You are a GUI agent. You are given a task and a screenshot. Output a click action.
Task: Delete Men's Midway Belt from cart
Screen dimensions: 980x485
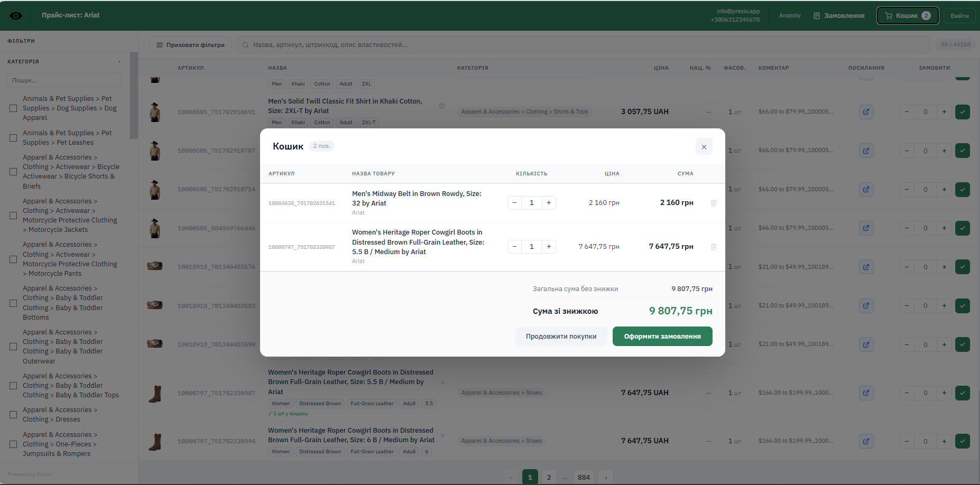[x=714, y=203]
